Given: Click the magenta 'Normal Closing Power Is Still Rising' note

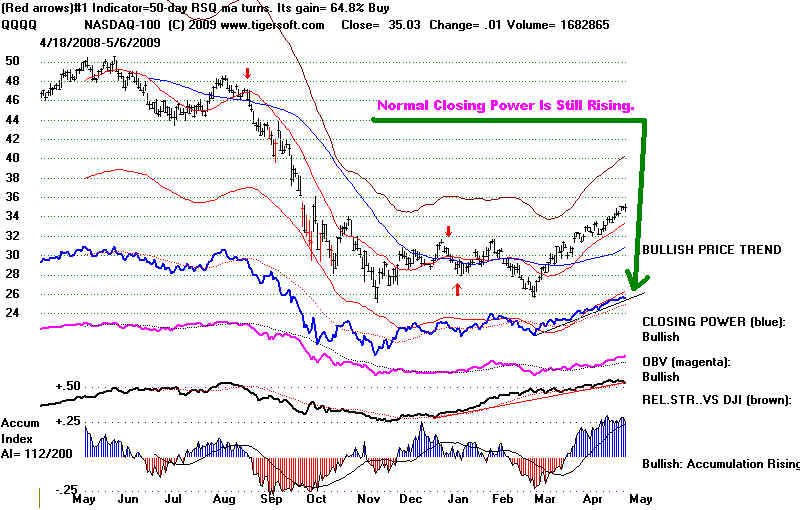Looking at the screenshot, I should 504,105.
